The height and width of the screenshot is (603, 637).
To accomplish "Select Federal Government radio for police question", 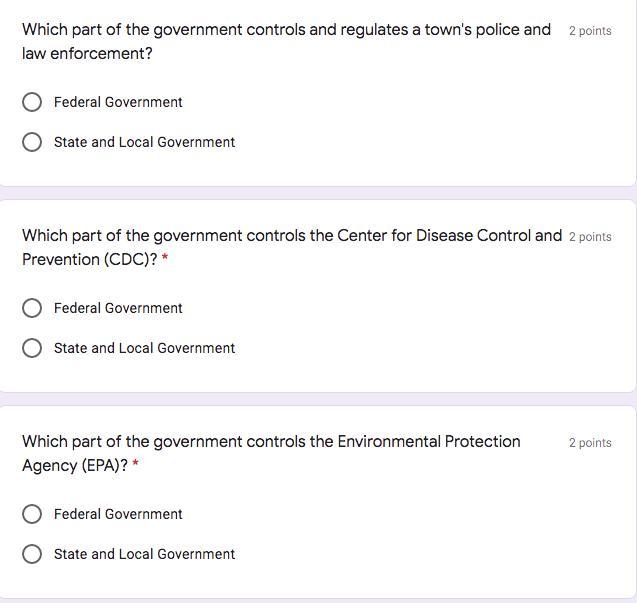I will 32,102.
